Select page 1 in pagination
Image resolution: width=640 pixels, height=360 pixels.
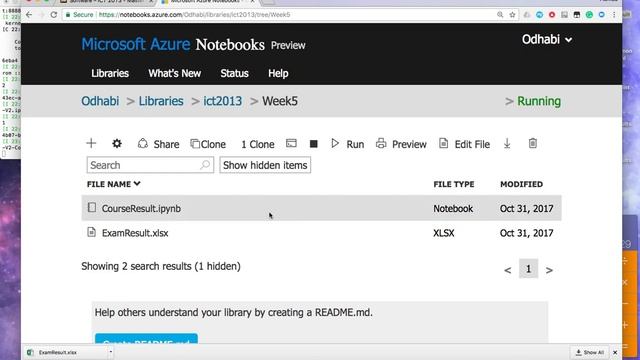point(528,269)
